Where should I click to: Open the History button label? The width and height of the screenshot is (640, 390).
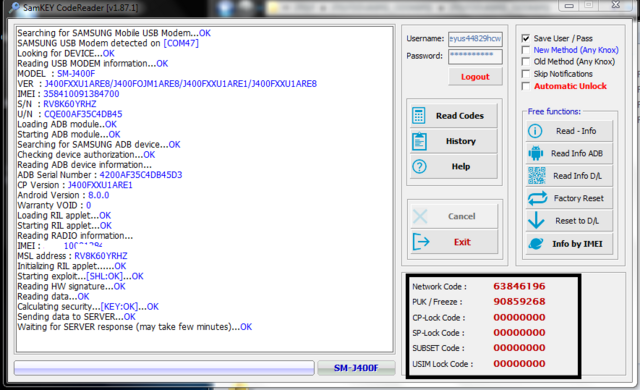click(461, 141)
